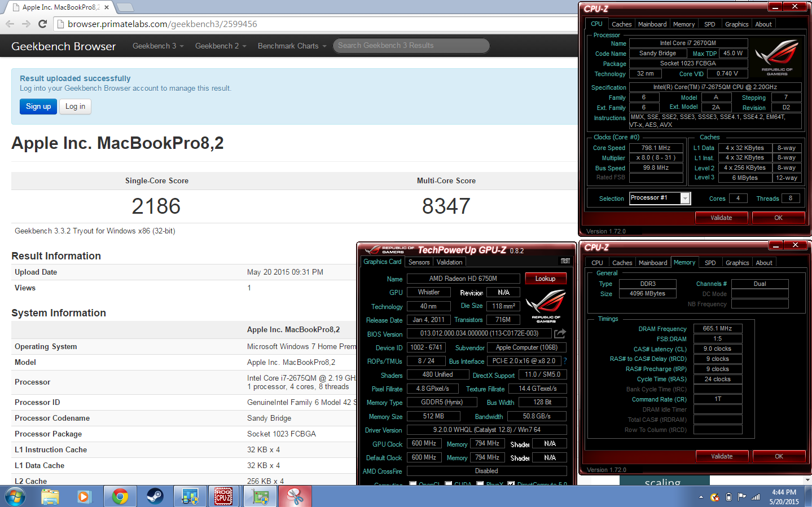Expand the Geekbench 3 menu

point(158,46)
